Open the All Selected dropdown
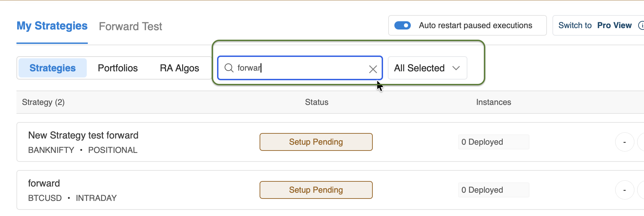The image size is (644, 216). [427, 68]
